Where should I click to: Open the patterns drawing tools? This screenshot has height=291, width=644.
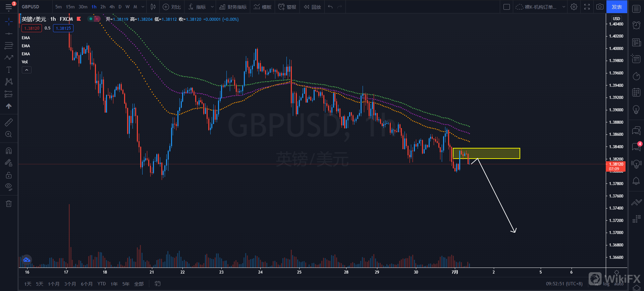(x=9, y=82)
